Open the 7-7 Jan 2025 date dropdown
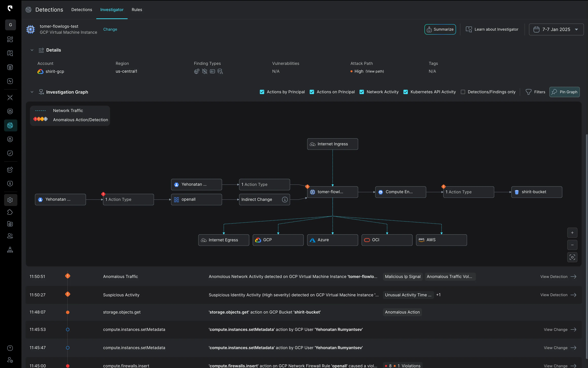588x368 pixels. coord(556,29)
